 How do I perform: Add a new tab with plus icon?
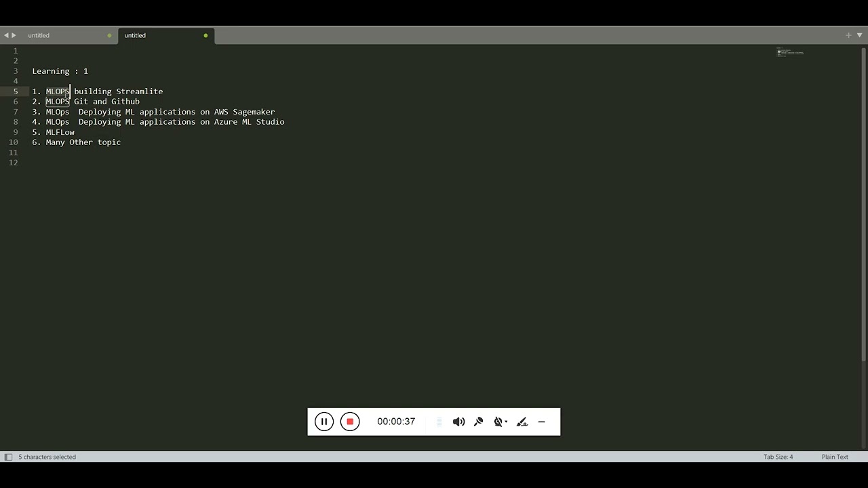click(x=848, y=35)
